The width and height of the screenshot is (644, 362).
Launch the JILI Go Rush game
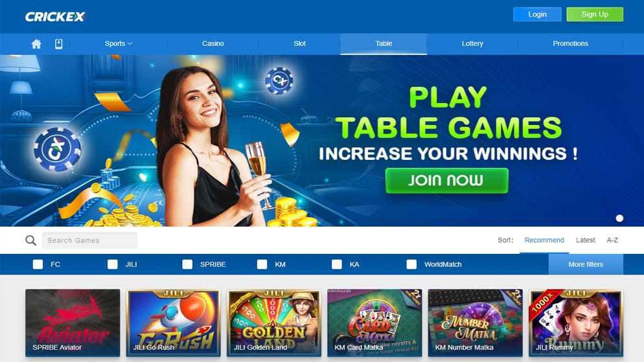[174, 322]
